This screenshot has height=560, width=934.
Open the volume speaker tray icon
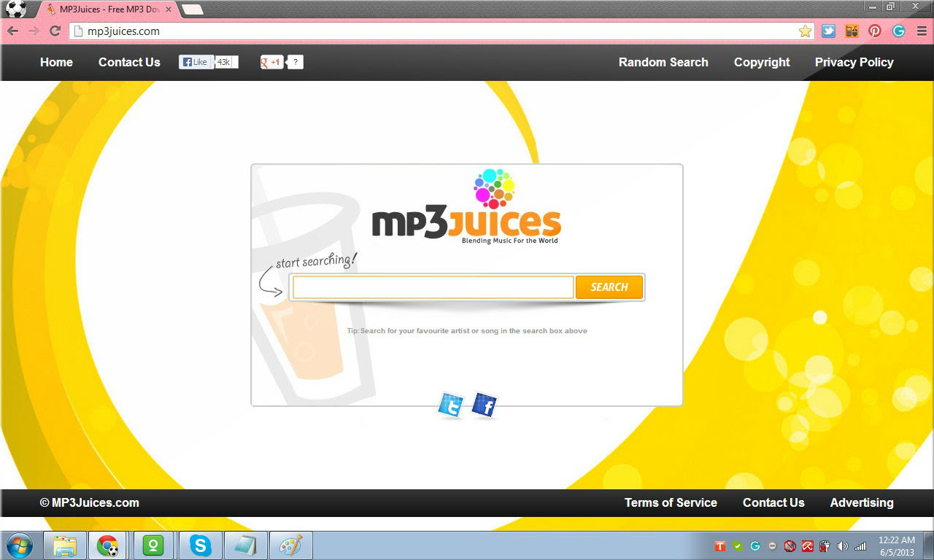pos(843,545)
